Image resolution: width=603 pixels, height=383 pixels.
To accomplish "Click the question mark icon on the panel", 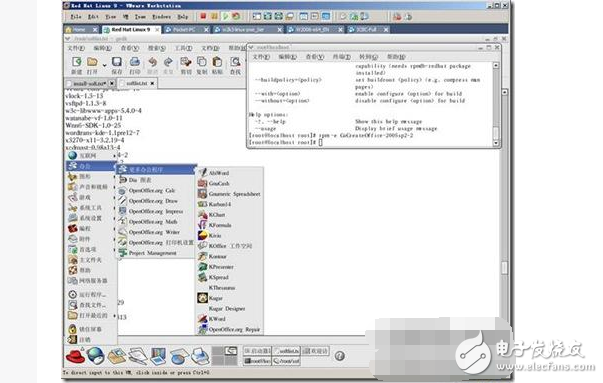I will (340, 356).
